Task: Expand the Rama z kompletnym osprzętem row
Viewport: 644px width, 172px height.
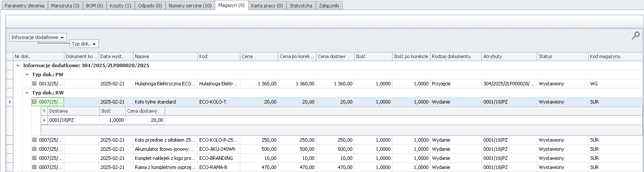Action: [x=35, y=167]
